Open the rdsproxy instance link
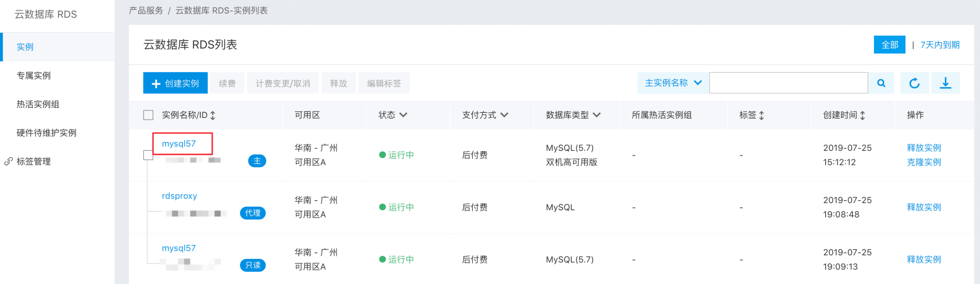 179,196
